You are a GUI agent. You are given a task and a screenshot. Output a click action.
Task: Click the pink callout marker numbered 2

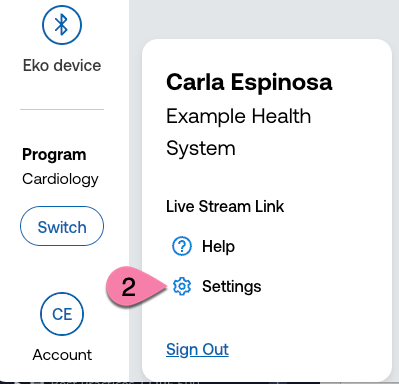pyautogui.click(x=133, y=286)
